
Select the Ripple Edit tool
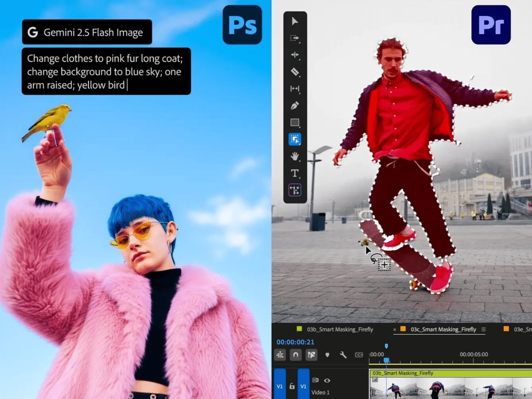[x=295, y=55]
